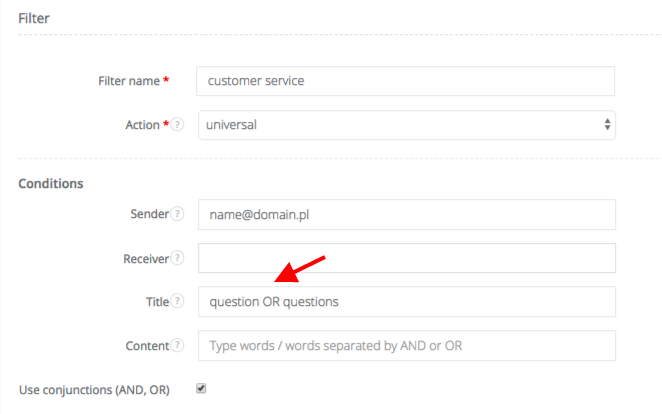Click the Sender label text

(x=149, y=214)
